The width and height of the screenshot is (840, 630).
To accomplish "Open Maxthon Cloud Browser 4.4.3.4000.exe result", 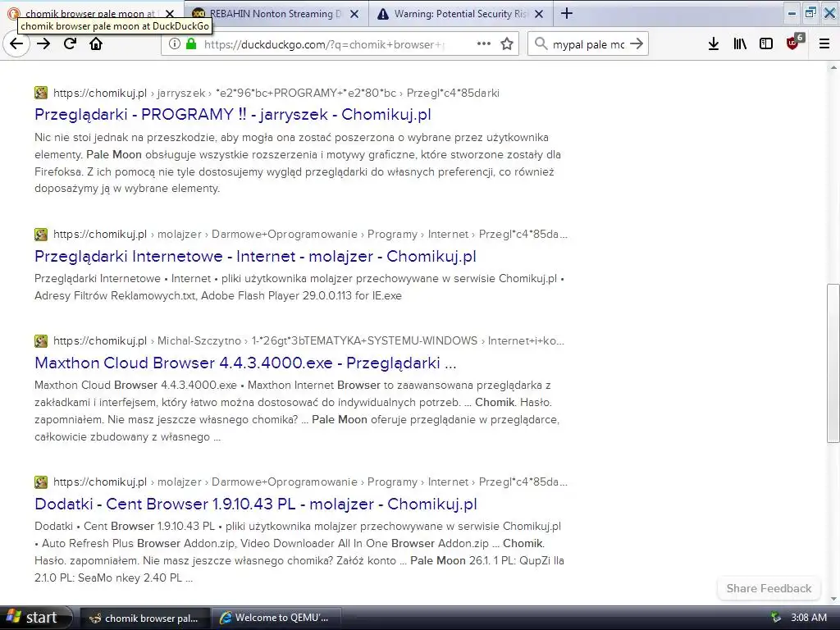I will pyautogui.click(x=245, y=363).
